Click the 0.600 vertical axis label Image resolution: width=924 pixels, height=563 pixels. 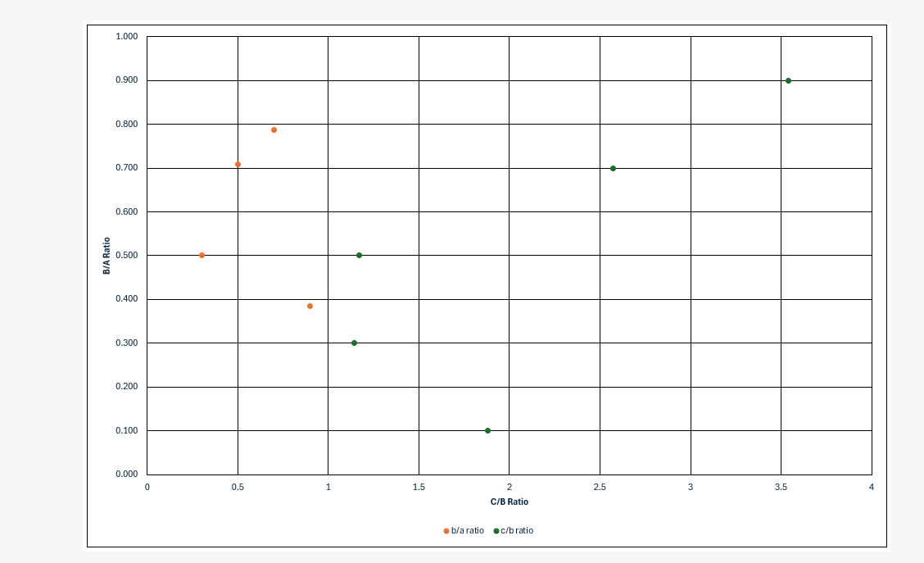pyautogui.click(x=127, y=211)
